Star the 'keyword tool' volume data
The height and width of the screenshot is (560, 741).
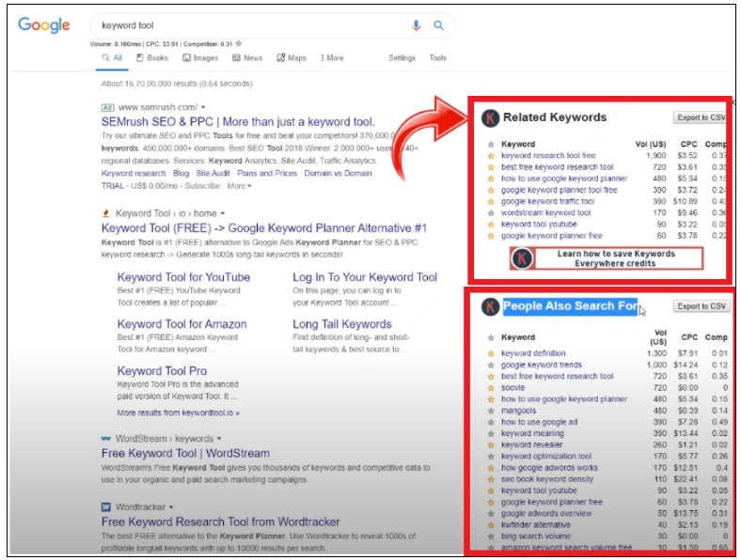coord(239,43)
